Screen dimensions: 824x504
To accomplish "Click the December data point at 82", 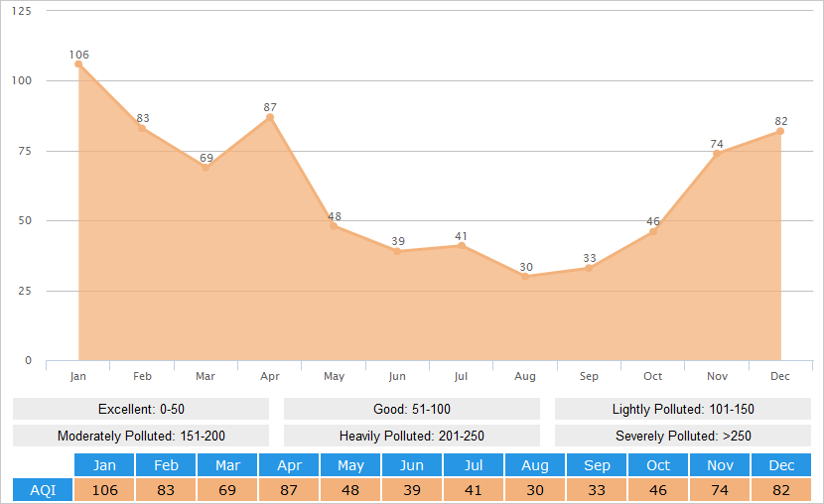I will point(780,131).
